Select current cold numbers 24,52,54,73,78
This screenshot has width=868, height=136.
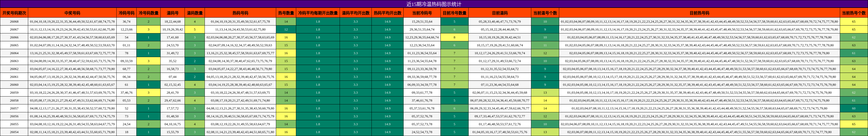point(422,132)
